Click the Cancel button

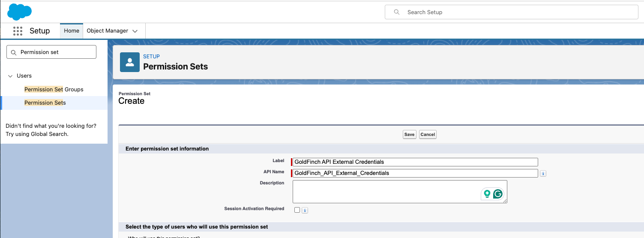[x=428, y=134]
